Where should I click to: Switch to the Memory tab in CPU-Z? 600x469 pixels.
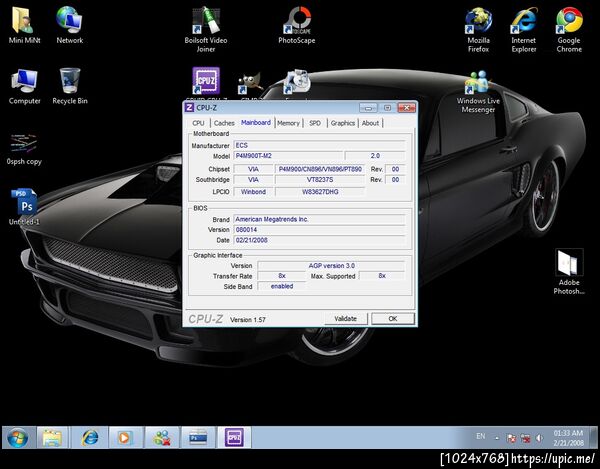288,123
